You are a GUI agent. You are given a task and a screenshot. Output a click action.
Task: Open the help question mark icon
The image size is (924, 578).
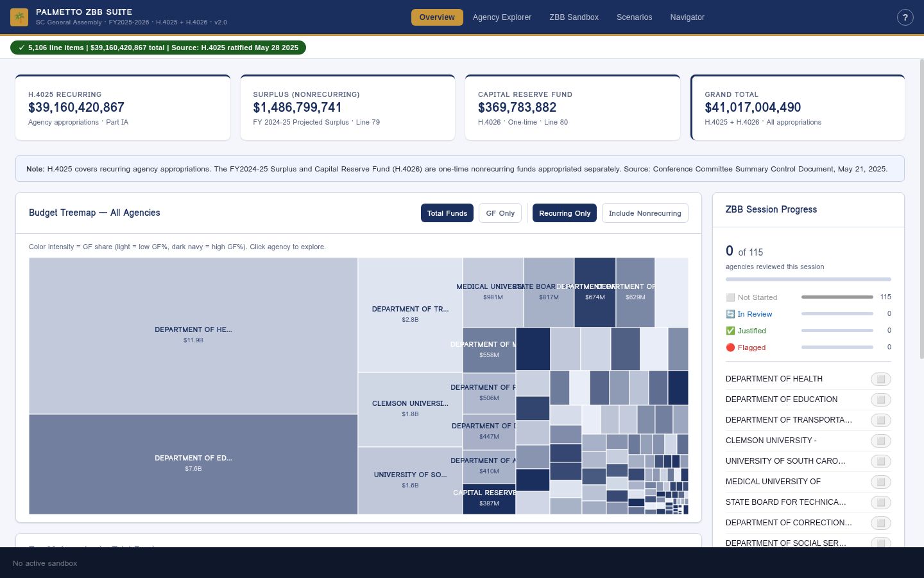[905, 17]
